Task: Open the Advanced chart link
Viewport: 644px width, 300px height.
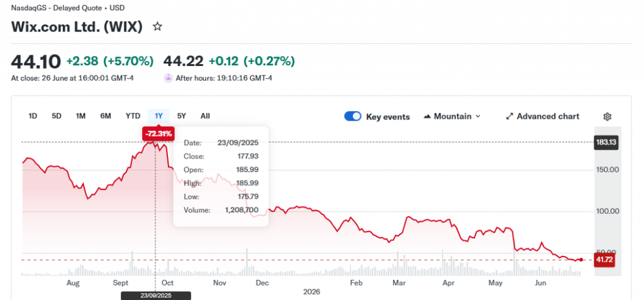Action: pos(543,116)
